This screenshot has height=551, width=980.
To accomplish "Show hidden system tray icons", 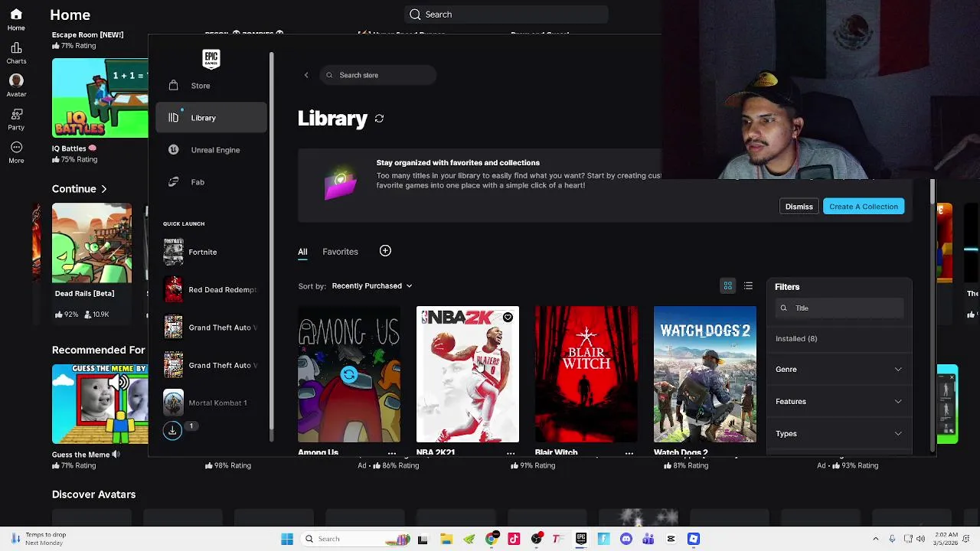I will point(876,539).
